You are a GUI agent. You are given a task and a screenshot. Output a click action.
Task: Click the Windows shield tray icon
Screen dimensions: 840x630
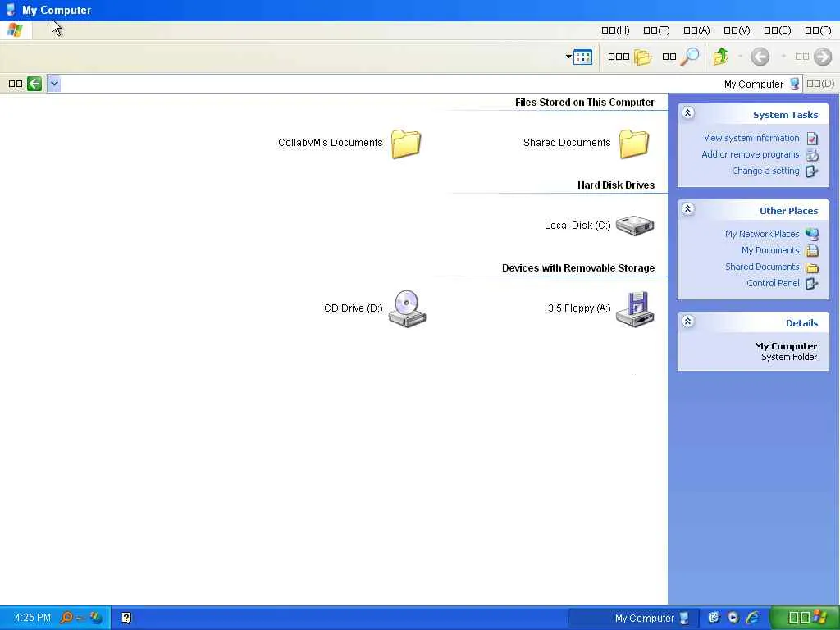click(97, 618)
